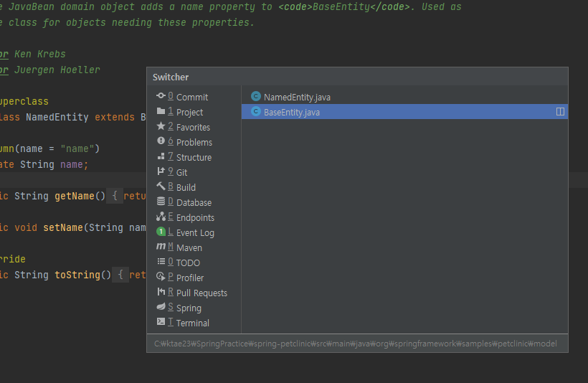588x383 pixels.
Task: Click the Structure icon
Action: pos(161,156)
